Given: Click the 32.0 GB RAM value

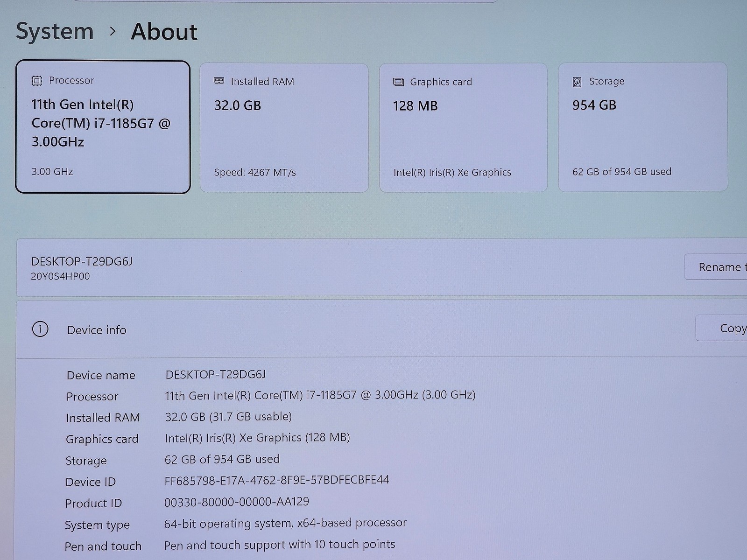Looking at the screenshot, I should pos(237,105).
